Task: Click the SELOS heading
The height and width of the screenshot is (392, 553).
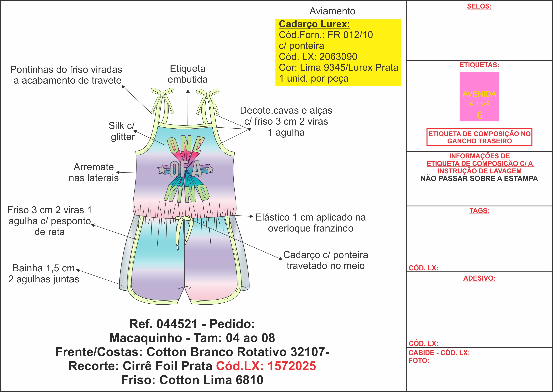Action: click(x=479, y=6)
